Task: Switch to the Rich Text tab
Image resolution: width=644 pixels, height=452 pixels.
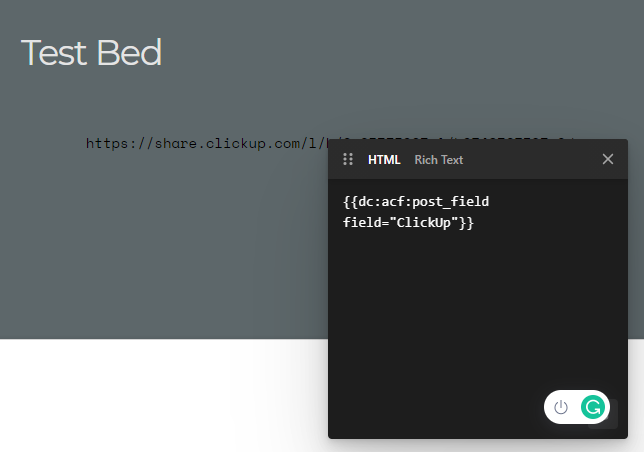Action: tap(439, 160)
